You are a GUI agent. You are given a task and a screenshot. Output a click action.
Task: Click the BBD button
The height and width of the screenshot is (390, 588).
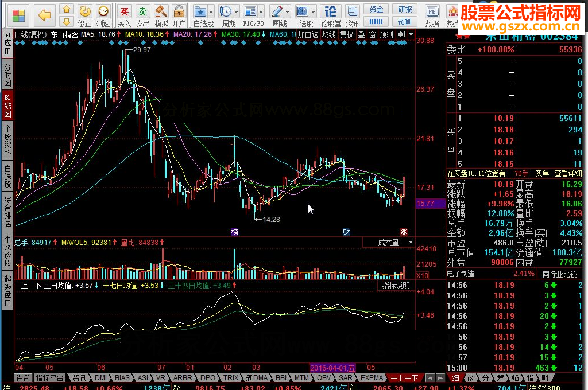point(376,21)
